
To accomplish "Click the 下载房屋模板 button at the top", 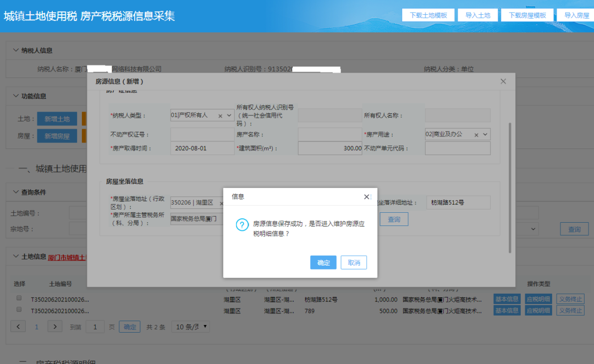I will (527, 15).
